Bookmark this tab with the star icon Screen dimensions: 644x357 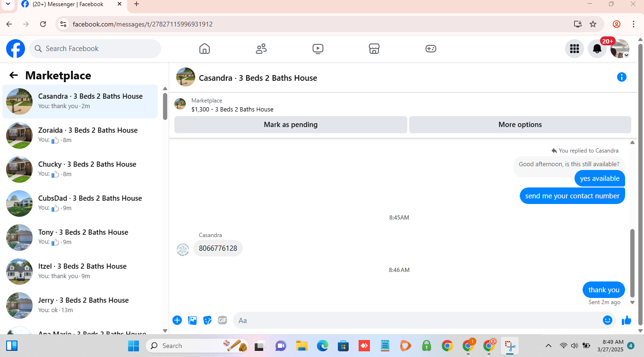click(x=593, y=24)
